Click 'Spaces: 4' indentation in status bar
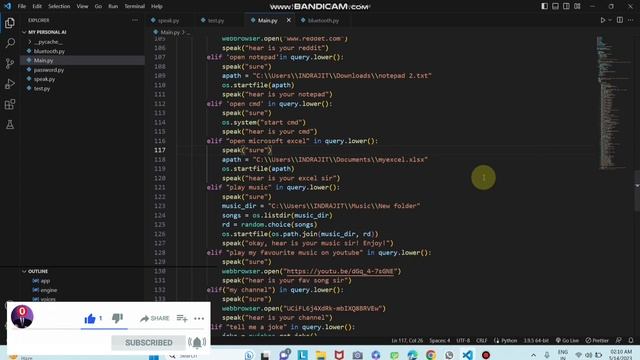 [x=439, y=340]
